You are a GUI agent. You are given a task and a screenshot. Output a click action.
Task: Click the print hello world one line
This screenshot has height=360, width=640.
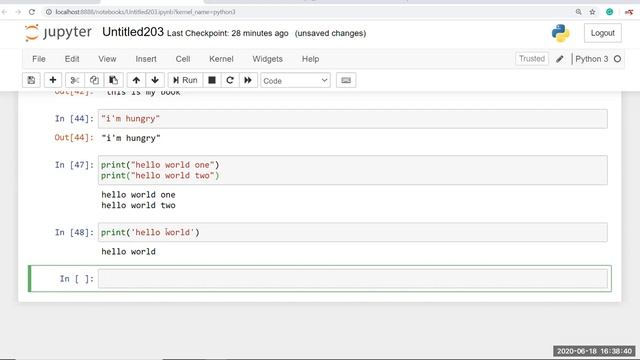coord(160,165)
